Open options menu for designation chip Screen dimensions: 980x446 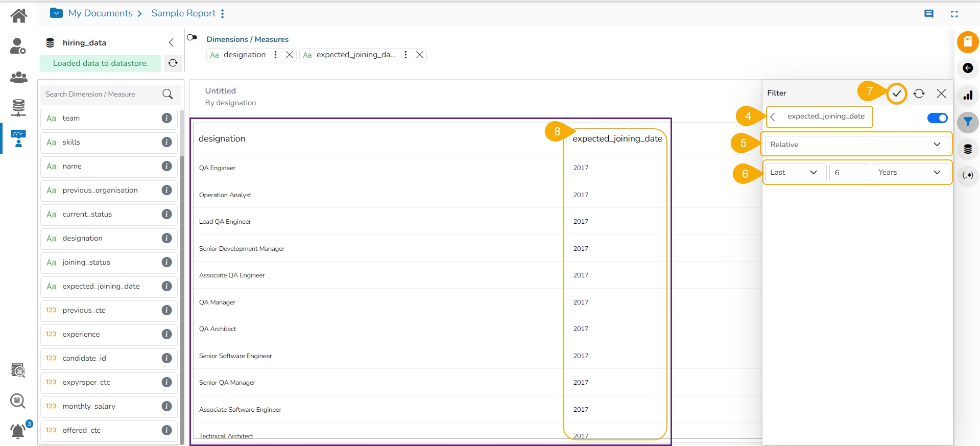[x=275, y=55]
